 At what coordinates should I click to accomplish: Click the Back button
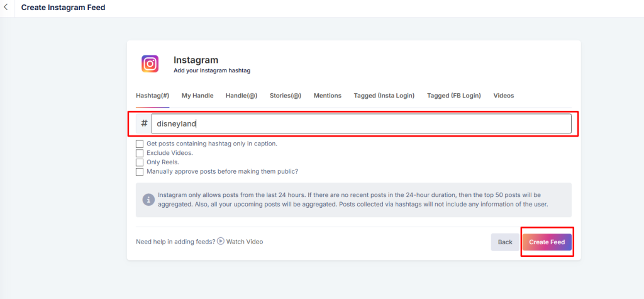pyautogui.click(x=505, y=242)
